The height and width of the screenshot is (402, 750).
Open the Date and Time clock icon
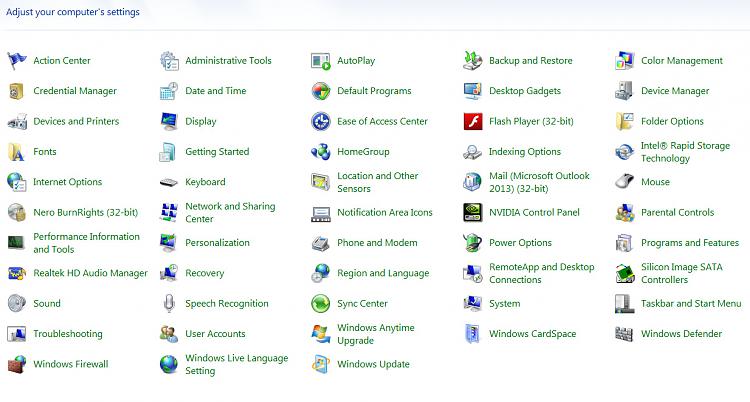[x=169, y=91]
